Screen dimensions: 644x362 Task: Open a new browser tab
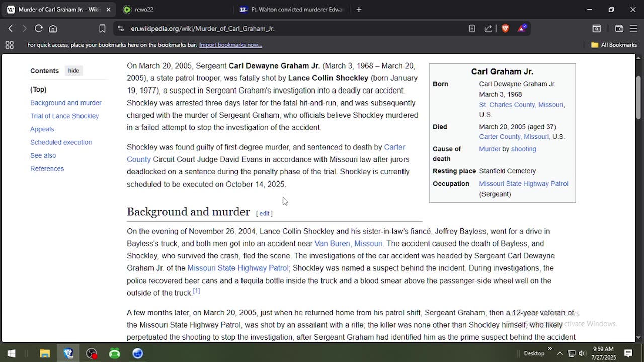tap(359, 10)
